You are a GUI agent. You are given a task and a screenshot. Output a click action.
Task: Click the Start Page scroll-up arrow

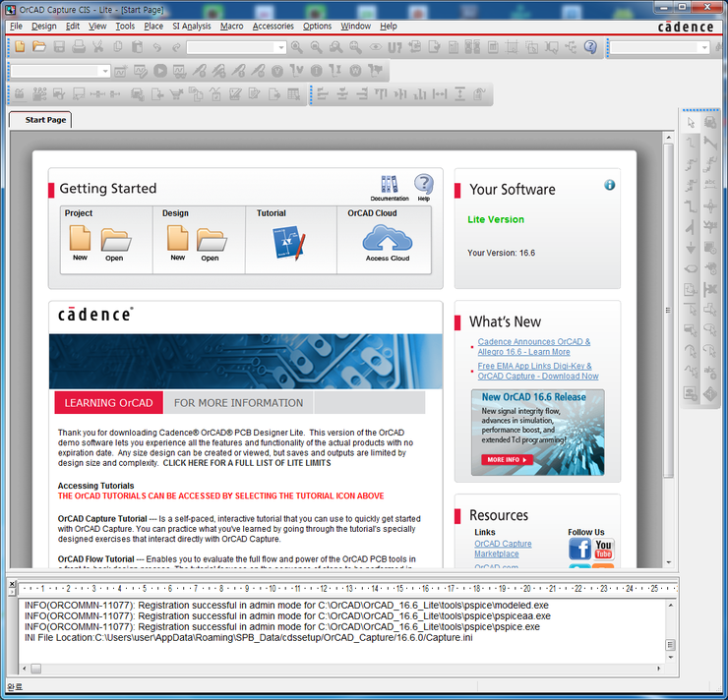coord(669,138)
